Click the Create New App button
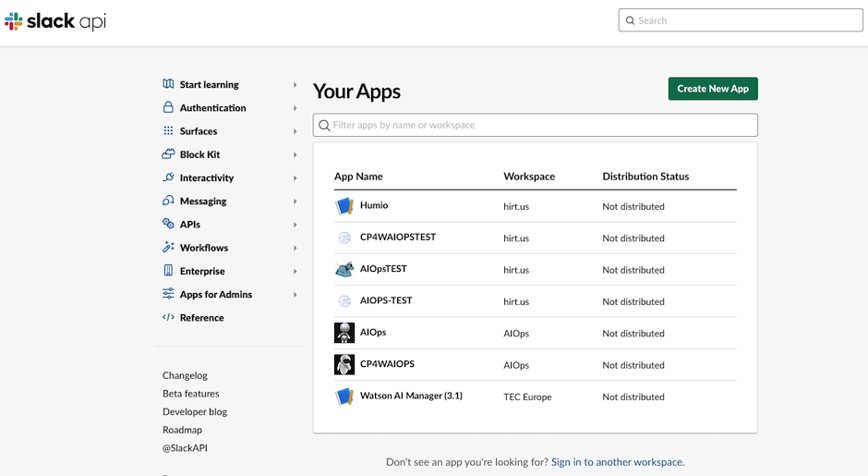This screenshot has width=868, height=476. point(713,89)
